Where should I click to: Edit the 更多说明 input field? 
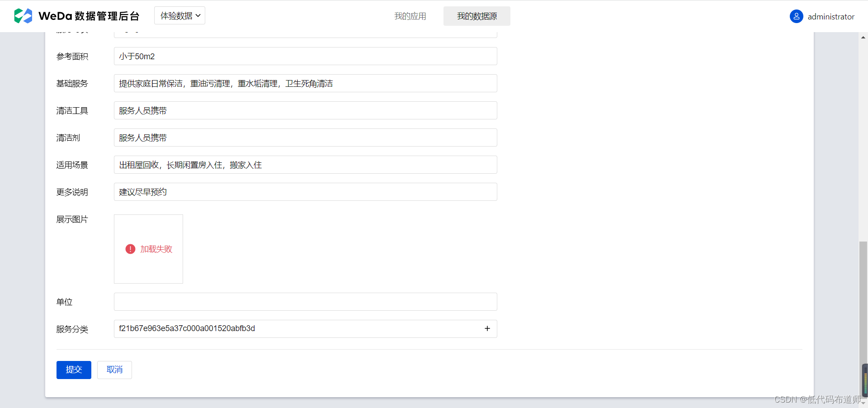pyautogui.click(x=306, y=192)
